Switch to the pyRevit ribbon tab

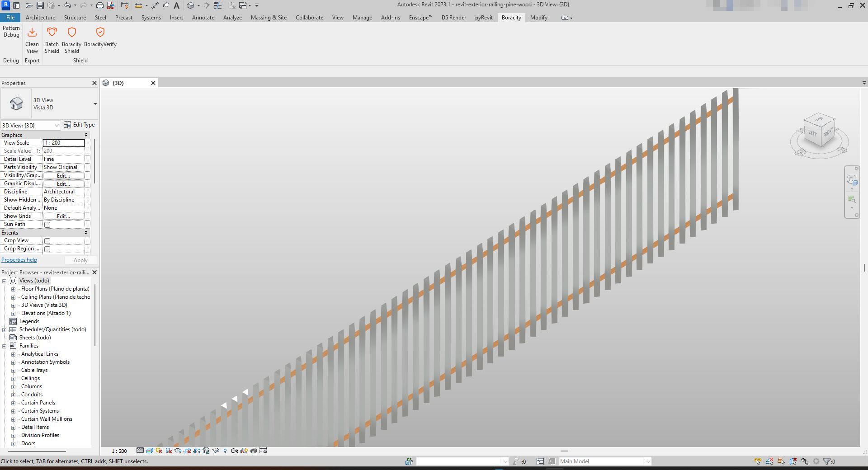(x=484, y=18)
